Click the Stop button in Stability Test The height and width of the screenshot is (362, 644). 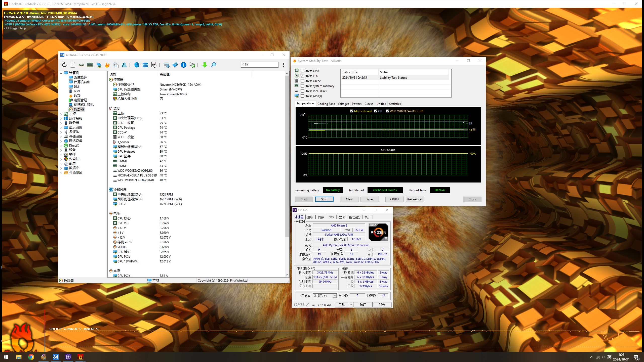pyautogui.click(x=324, y=199)
